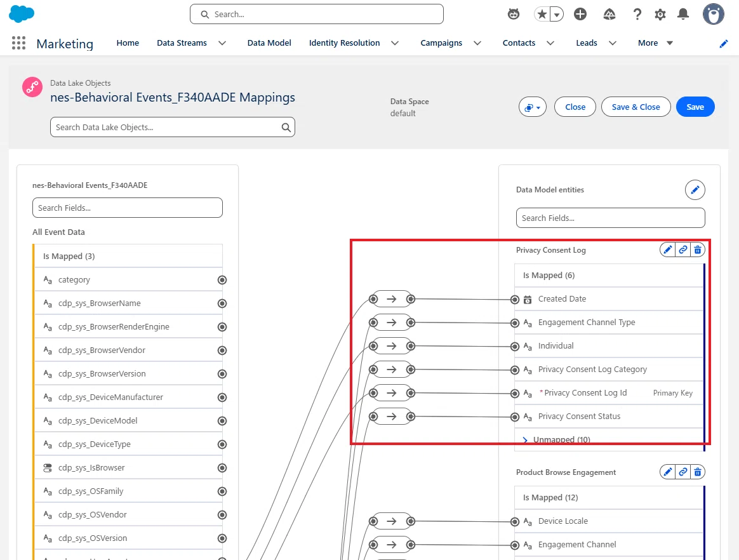Open the Favorites star icon

click(542, 14)
